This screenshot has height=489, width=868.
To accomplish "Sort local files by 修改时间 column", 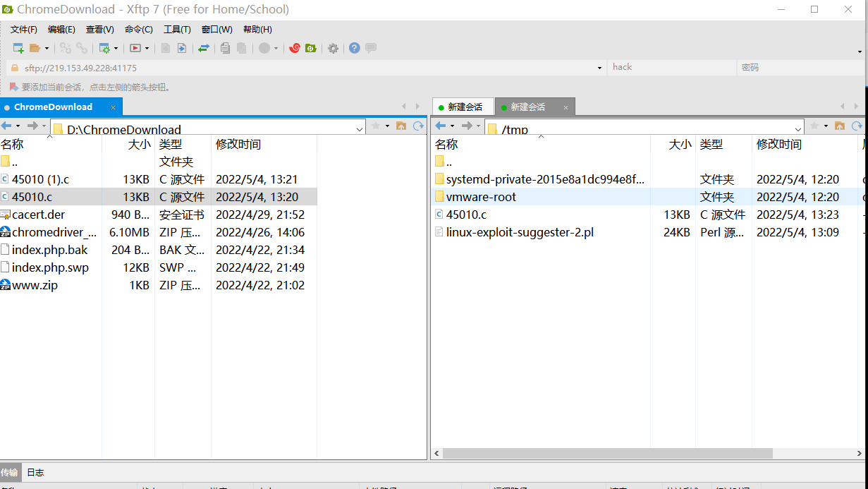I will [264, 144].
